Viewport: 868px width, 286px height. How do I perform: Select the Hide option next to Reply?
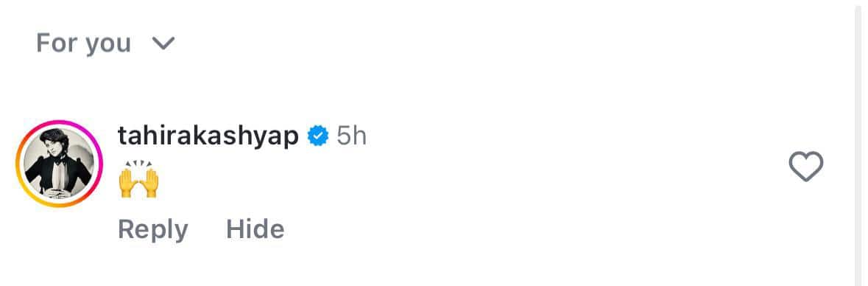(255, 229)
